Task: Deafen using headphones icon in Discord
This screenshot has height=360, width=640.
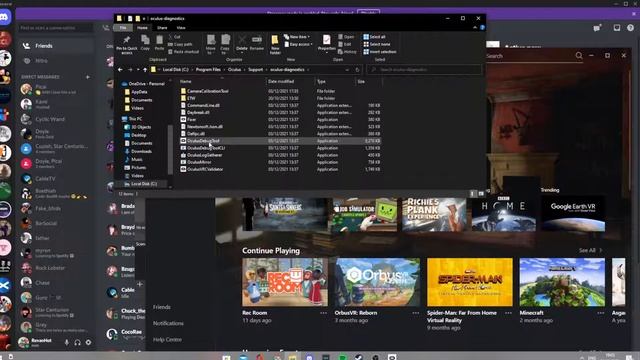Action: click(78, 342)
